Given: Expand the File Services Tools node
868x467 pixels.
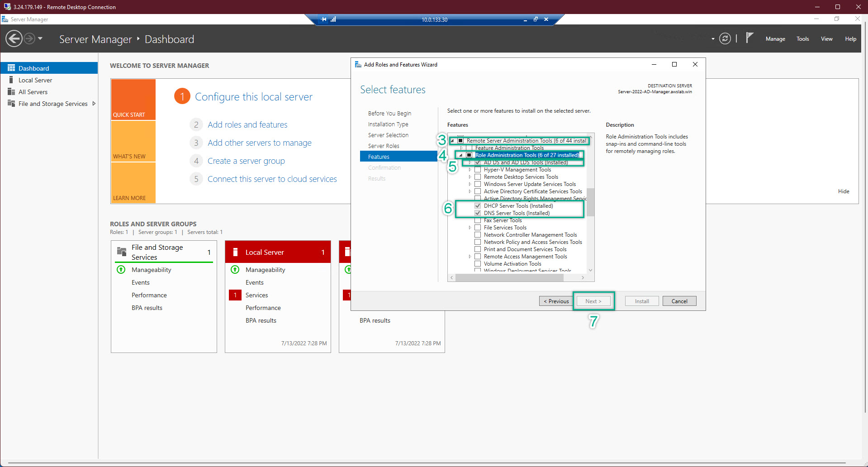Looking at the screenshot, I should coord(470,228).
